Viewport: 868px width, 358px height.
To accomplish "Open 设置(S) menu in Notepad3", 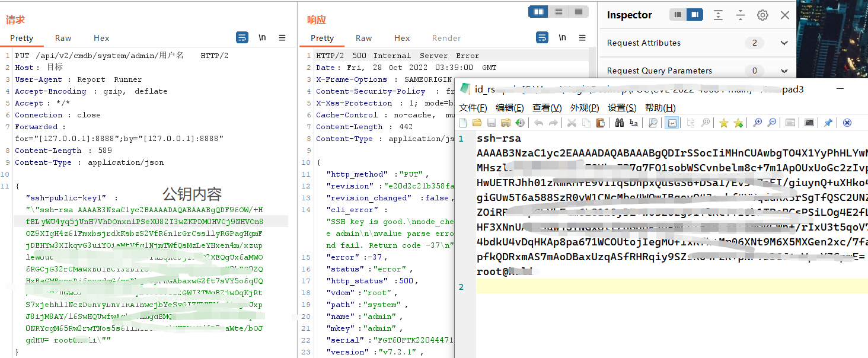I will point(622,108).
